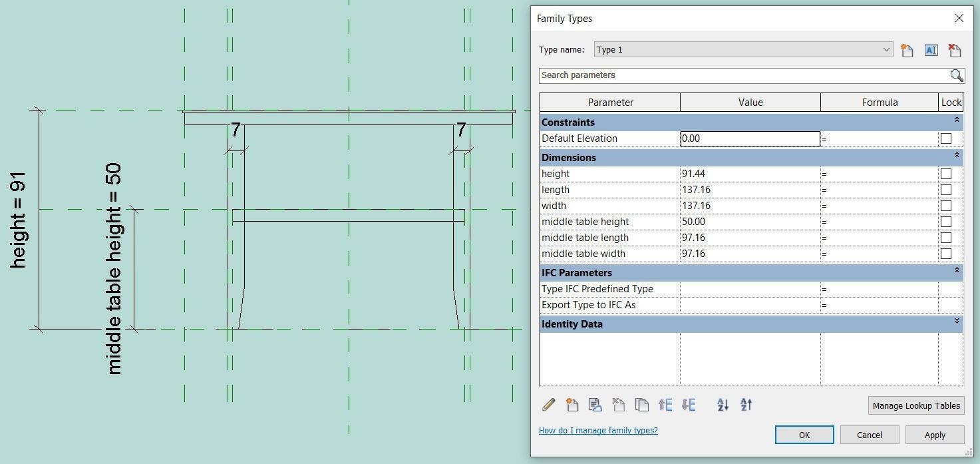
Task: Click the duplicate pages icon in the bottom toolbar
Action: 641,405
